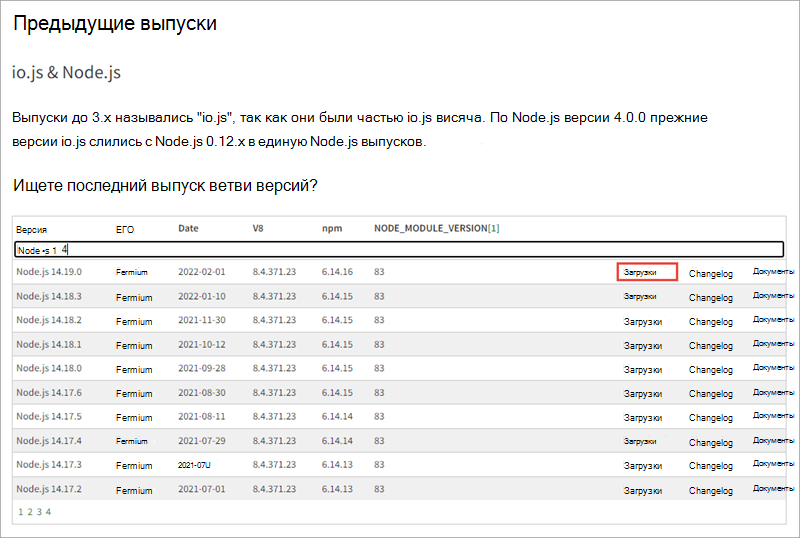Go to pagination page 1
The image size is (800, 538).
(x=20, y=512)
